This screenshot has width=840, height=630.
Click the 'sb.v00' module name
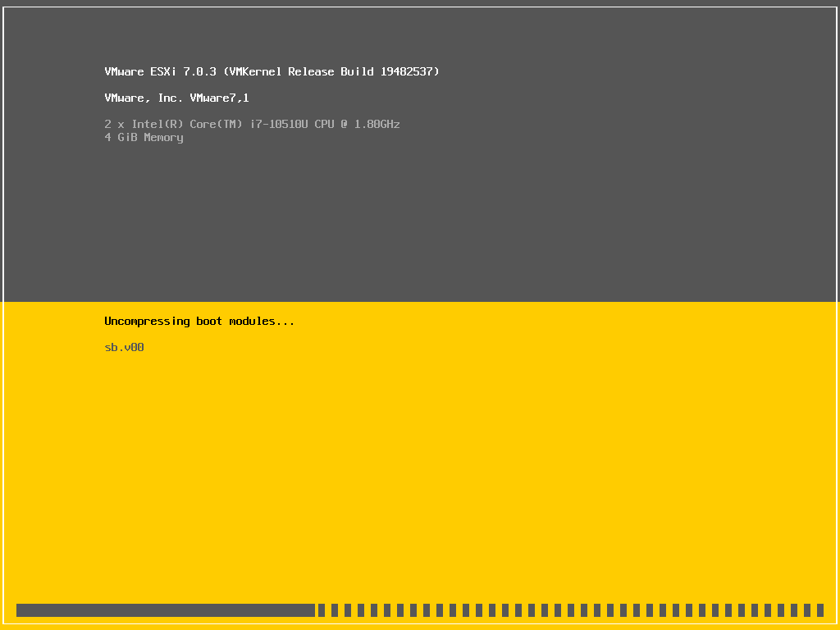[x=125, y=347]
